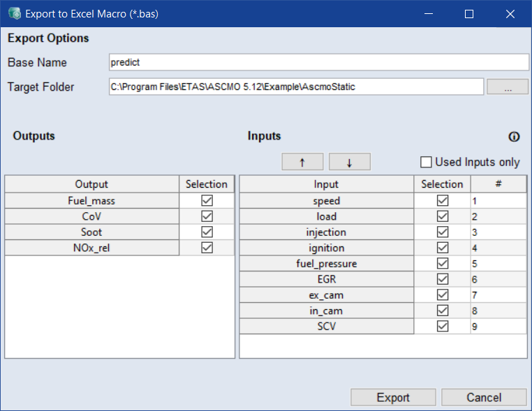Click the Target Folder path field
532x411 pixels.
tap(296, 87)
